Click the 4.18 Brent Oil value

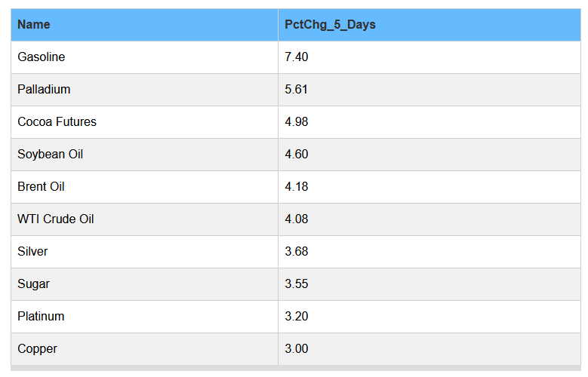click(297, 187)
